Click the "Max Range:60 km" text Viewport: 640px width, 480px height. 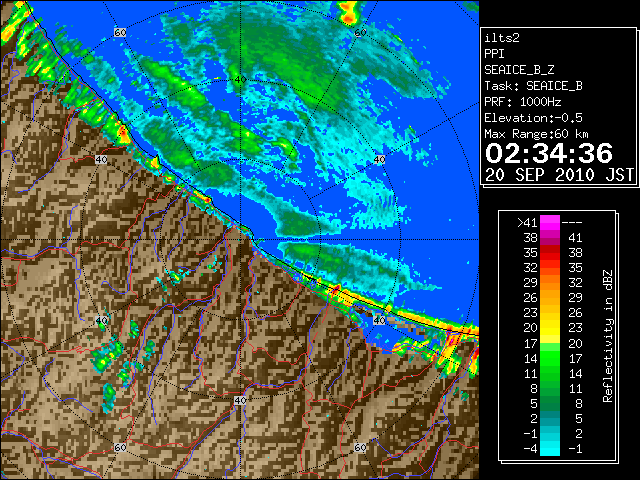click(x=536, y=134)
